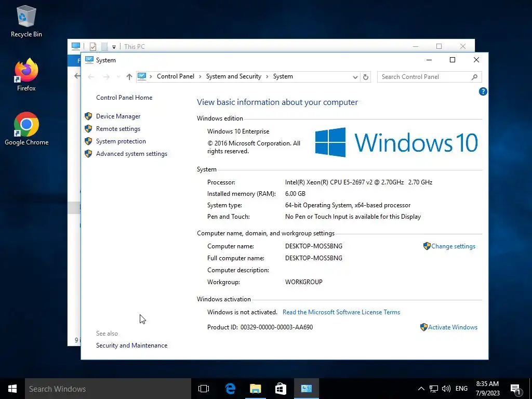Screen dimensions: 532x399
Task: Expand the chevron before Control Panel breadcrumb
Action: 151,77
